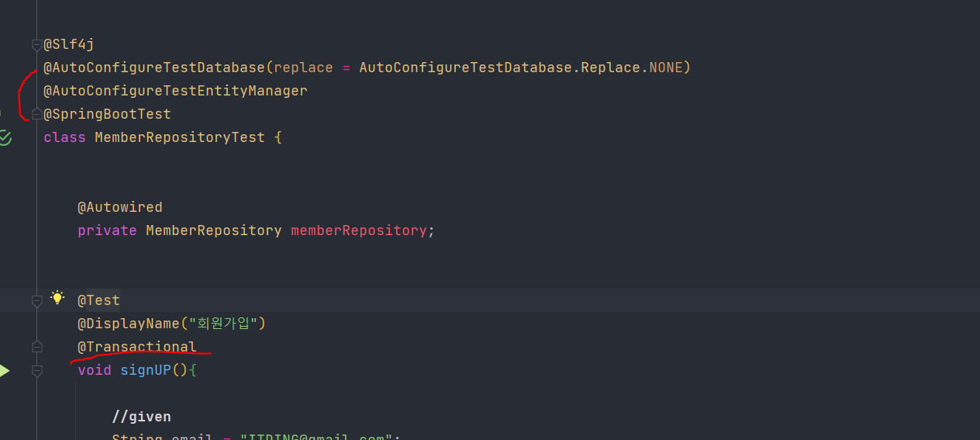Screen dimensions: 980x440
Task: Click the MemberRepositoryTest class name
Action: [180, 137]
